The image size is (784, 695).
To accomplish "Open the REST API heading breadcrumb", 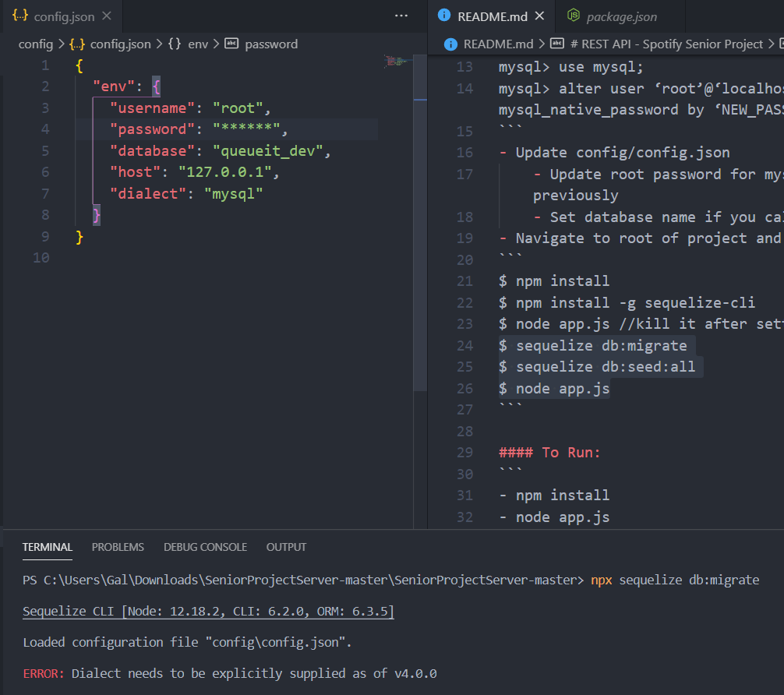I will tap(667, 44).
